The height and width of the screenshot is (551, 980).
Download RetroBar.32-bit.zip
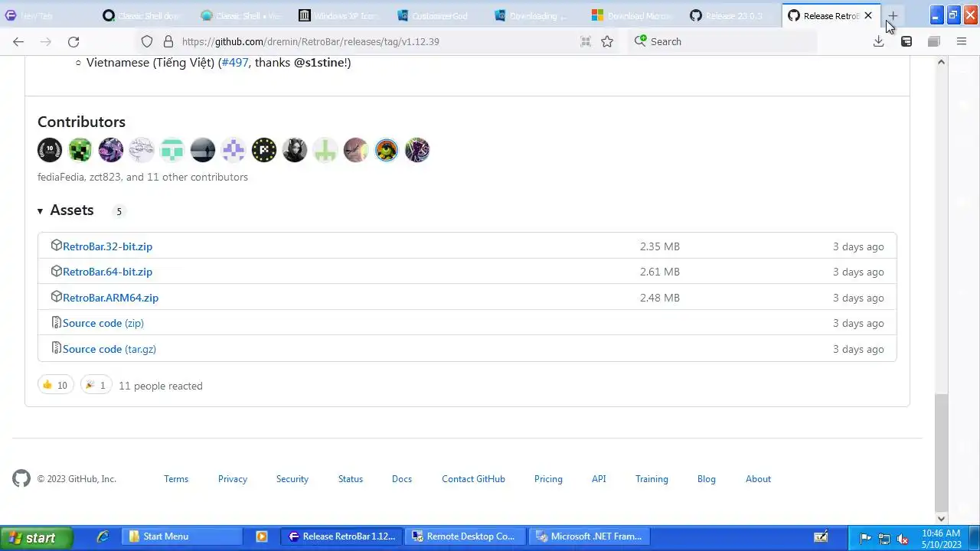[x=107, y=246]
